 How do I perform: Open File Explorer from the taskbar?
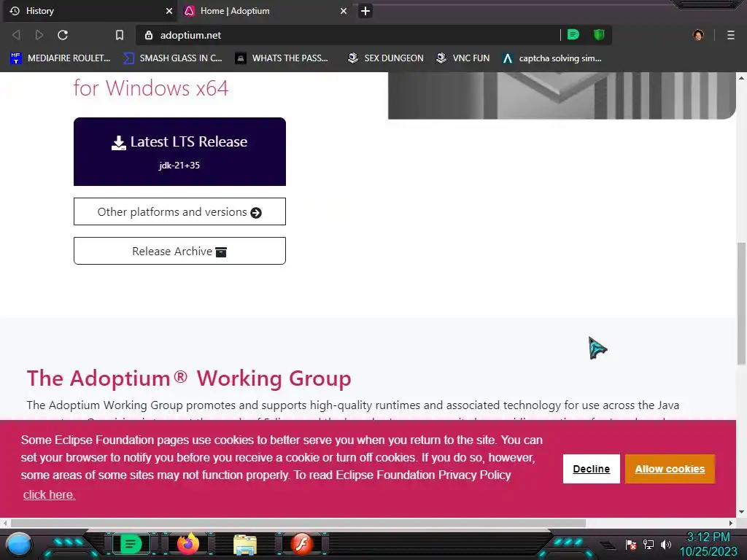coord(245,545)
